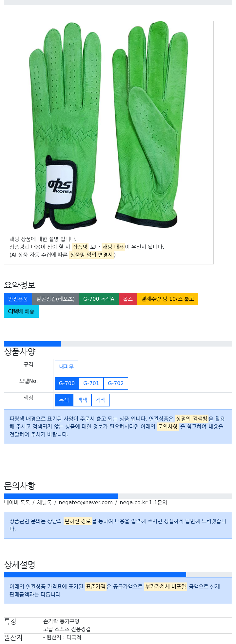
Task: Open the 채널톡 contact link
Action: tap(44, 503)
